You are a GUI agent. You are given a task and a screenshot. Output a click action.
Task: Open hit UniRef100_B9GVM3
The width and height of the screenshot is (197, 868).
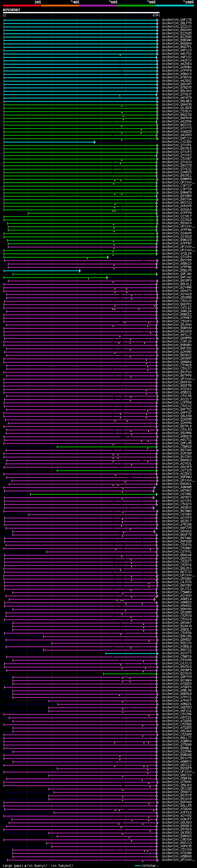pyautogui.click(x=177, y=30)
